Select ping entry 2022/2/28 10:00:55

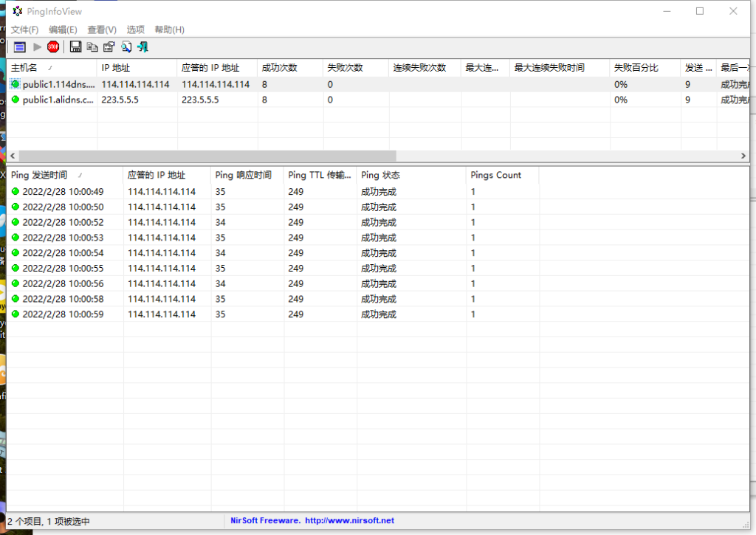(x=273, y=269)
